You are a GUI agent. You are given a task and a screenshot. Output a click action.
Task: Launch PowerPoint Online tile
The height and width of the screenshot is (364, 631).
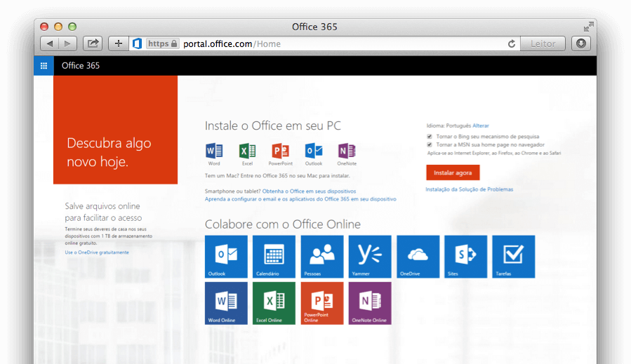pos(322,303)
